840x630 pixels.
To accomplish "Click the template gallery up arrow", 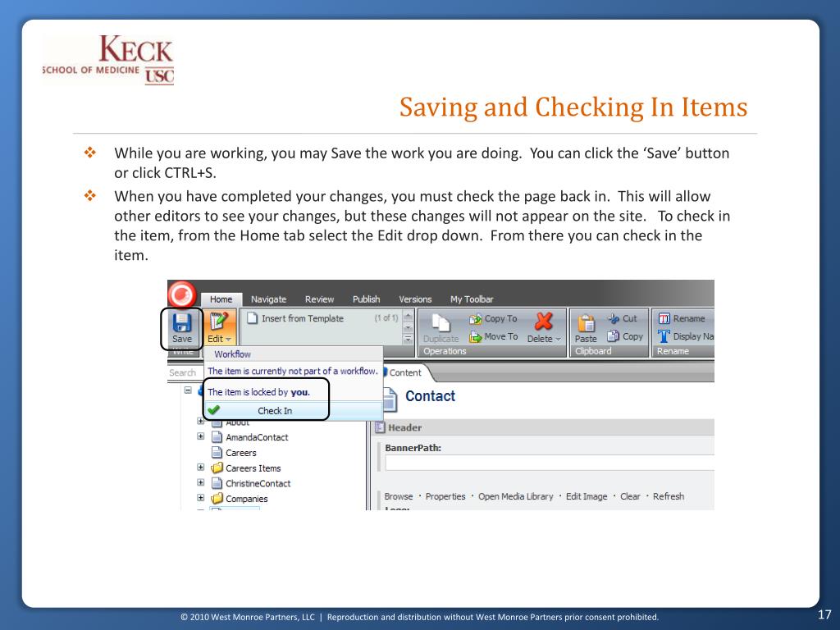I will pos(409,316).
